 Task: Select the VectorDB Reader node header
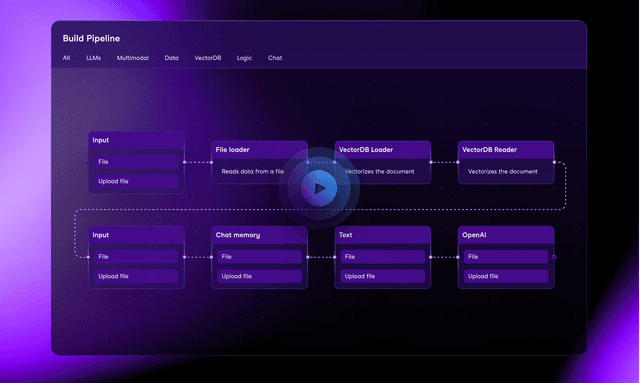click(506, 150)
